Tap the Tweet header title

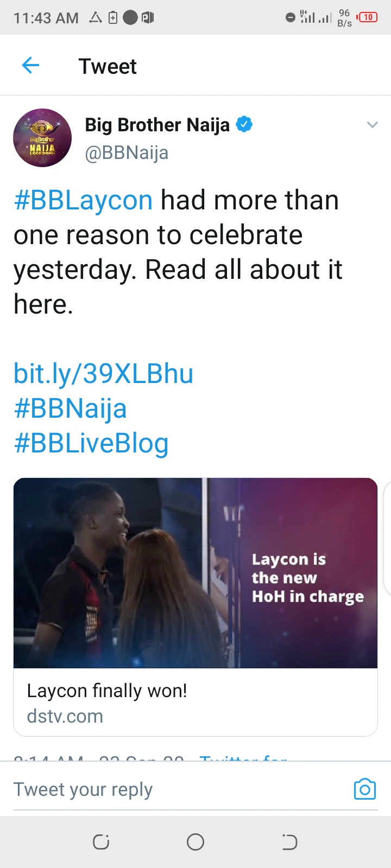pyautogui.click(x=108, y=66)
